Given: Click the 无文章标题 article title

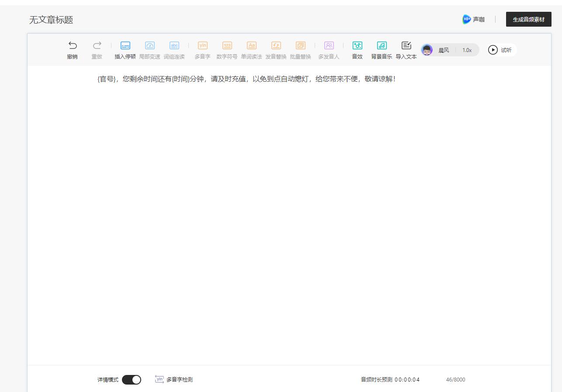Looking at the screenshot, I should click(x=50, y=19).
